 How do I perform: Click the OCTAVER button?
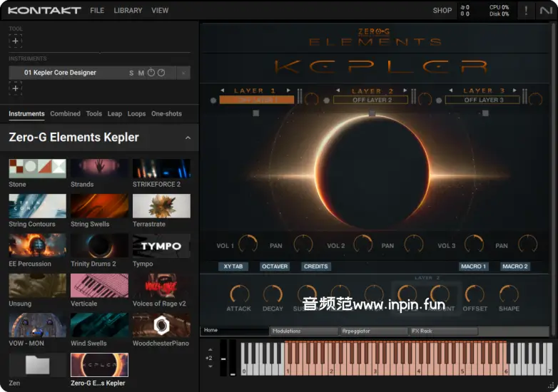(x=275, y=267)
